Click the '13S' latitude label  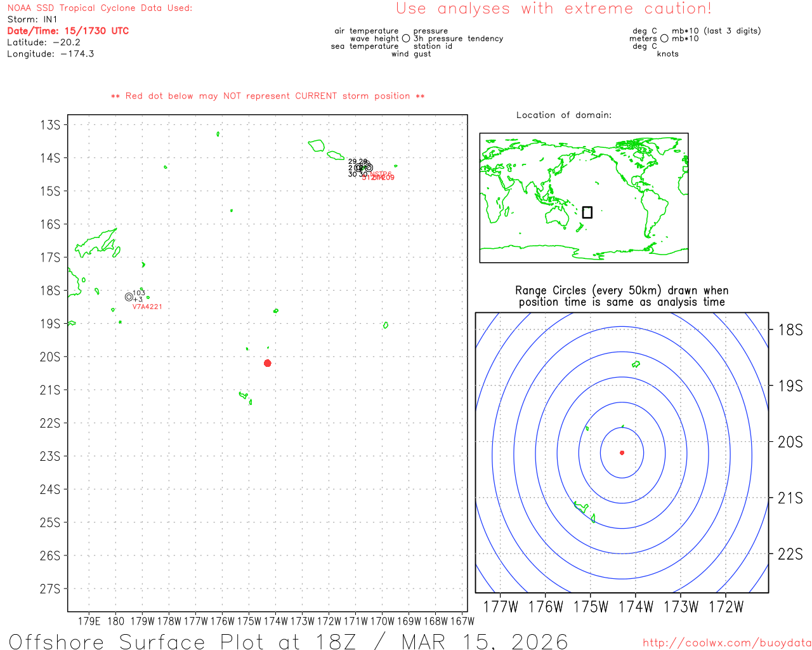click(x=50, y=125)
